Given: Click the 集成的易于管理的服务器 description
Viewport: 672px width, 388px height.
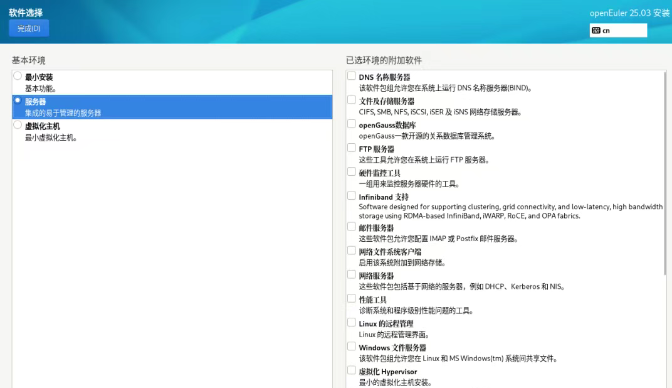Looking at the screenshot, I should coord(63,113).
